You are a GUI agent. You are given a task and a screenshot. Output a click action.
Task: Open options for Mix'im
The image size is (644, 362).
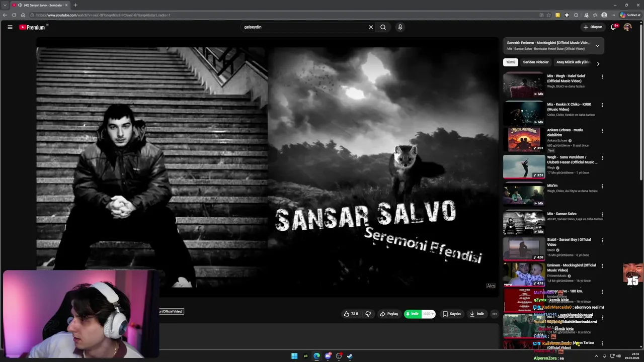point(602,186)
